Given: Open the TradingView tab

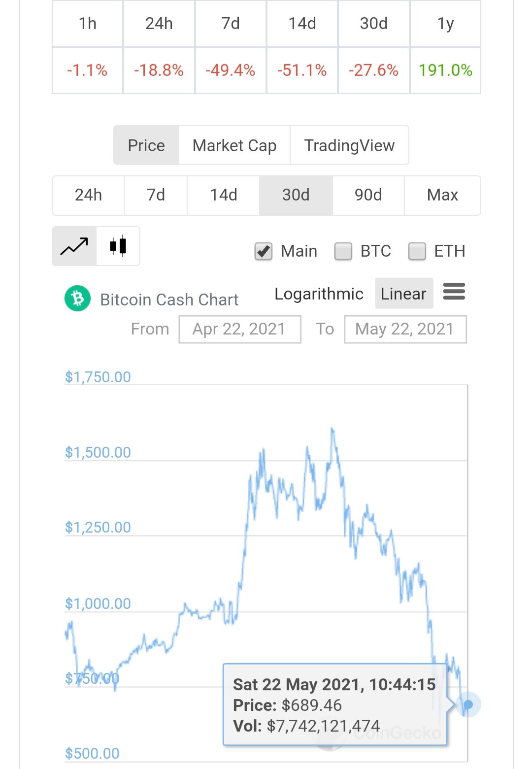Looking at the screenshot, I should click(349, 145).
